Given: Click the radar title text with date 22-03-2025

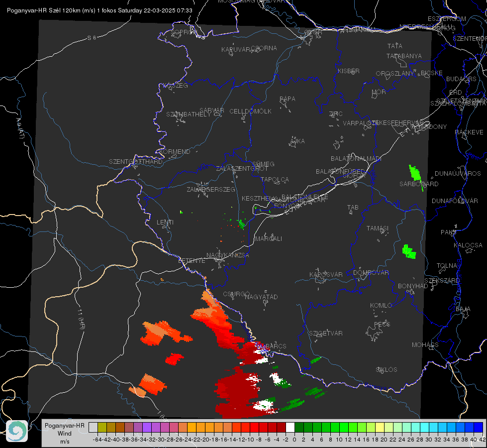Looking at the screenshot, I should point(99,10).
